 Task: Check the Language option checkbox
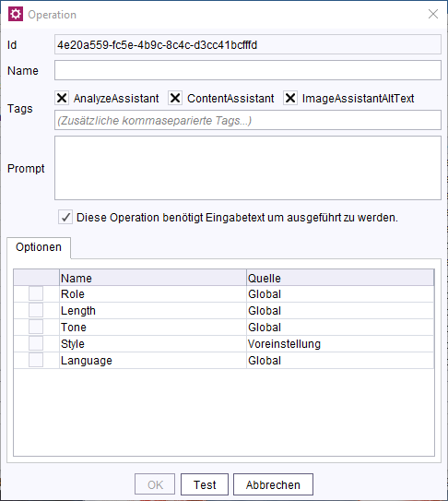click(x=36, y=360)
